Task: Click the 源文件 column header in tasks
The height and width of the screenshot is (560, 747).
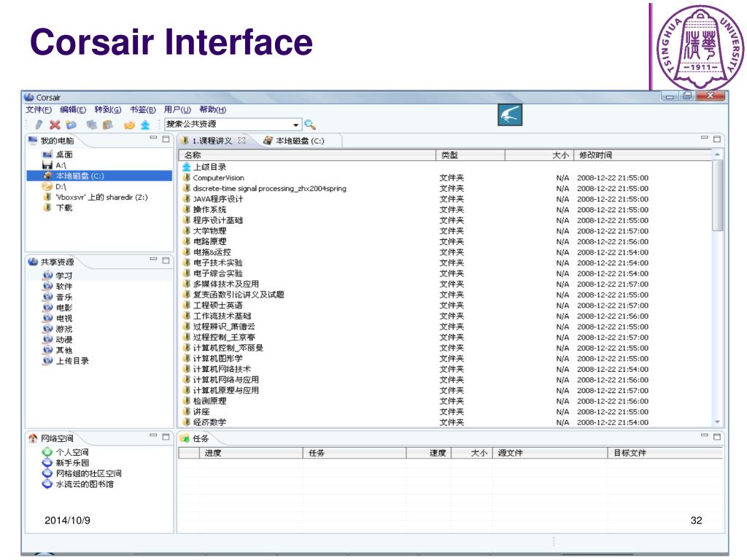Action: tap(550, 453)
